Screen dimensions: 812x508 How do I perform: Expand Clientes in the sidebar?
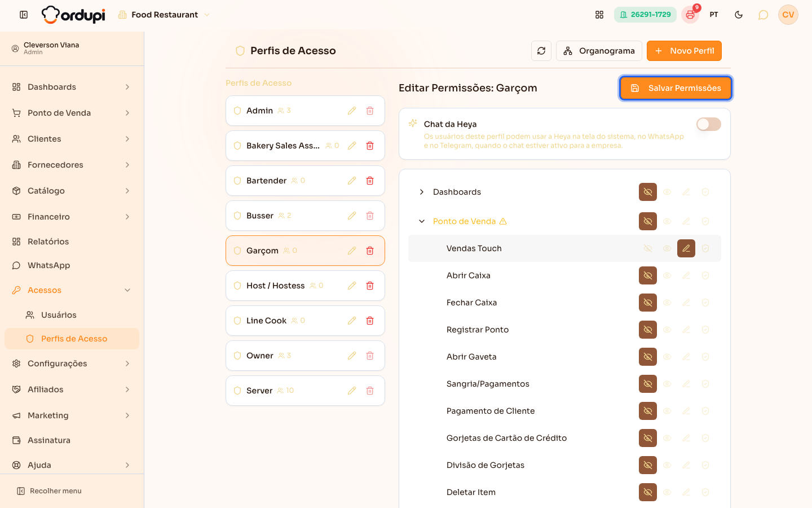click(72, 139)
